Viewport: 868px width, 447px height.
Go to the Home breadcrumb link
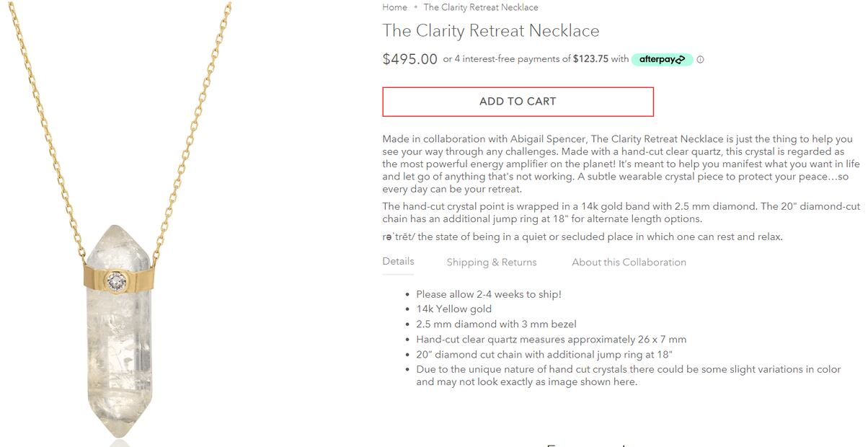tap(394, 7)
